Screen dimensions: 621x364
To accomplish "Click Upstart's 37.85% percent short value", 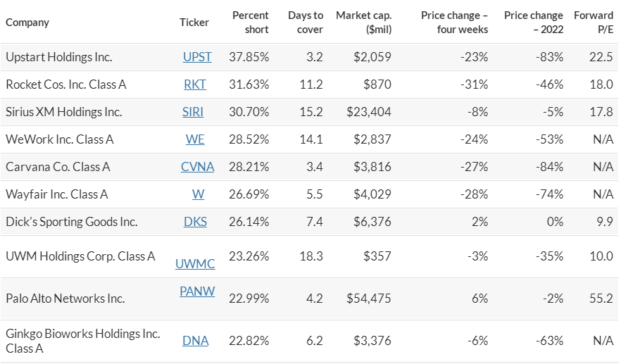I will [x=249, y=57].
